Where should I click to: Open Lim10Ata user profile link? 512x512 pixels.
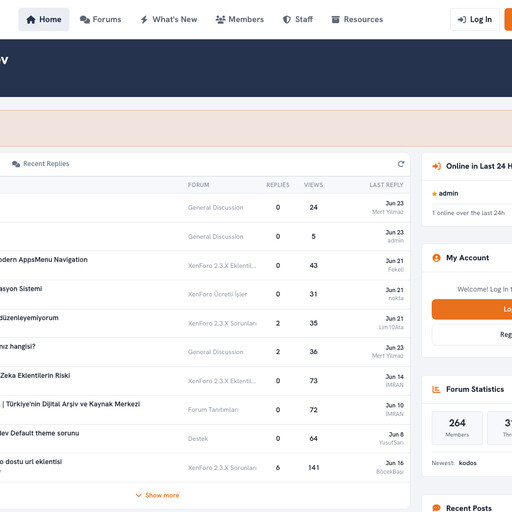click(x=391, y=327)
